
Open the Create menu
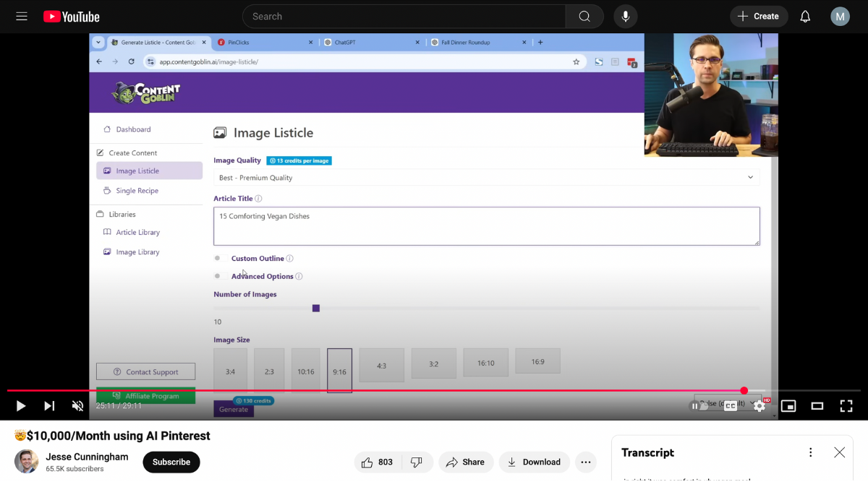(759, 16)
